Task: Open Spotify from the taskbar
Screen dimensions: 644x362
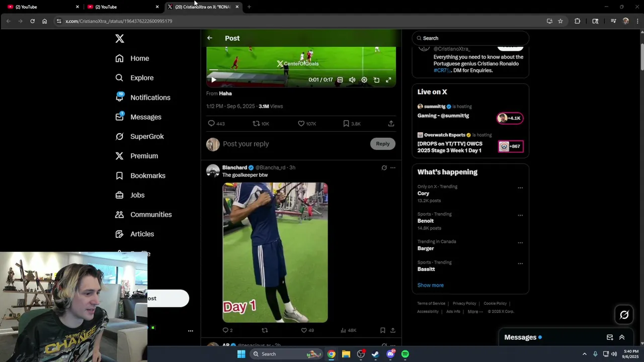Action: (405, 354)
